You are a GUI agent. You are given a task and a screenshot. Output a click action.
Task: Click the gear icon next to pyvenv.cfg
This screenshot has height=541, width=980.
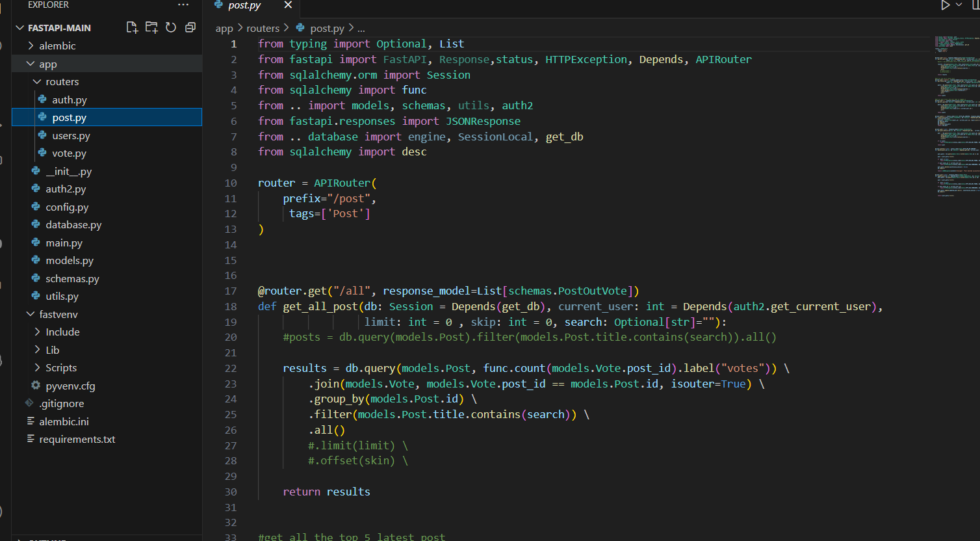coord(36,386)
